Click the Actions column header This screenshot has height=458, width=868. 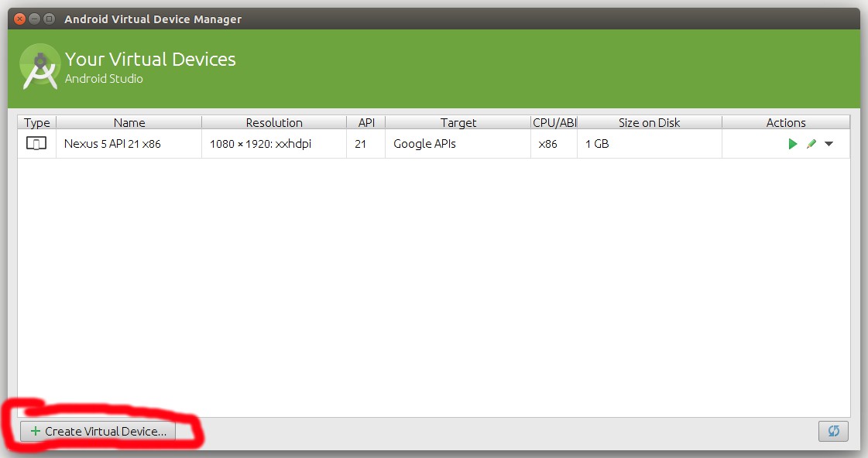(x=786, y=122)
